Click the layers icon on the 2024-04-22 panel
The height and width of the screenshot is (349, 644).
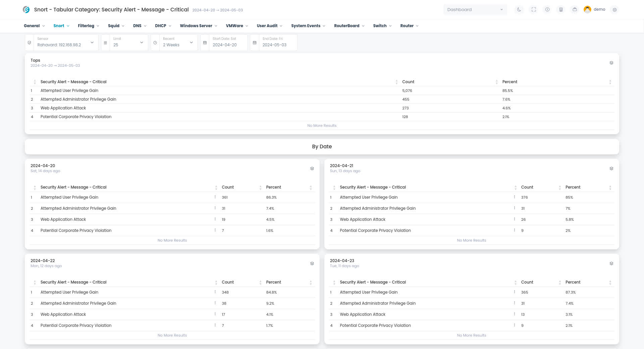coord(312,263)
